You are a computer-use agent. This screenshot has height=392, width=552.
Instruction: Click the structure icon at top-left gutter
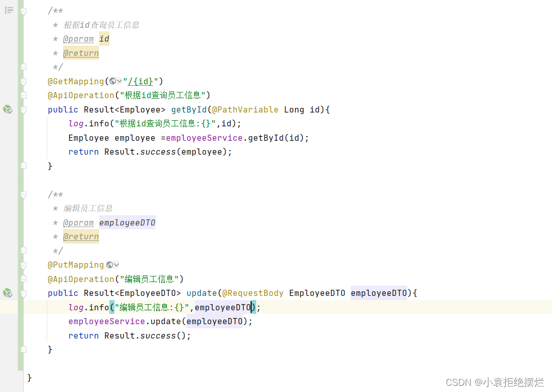(x=9, y=10)
